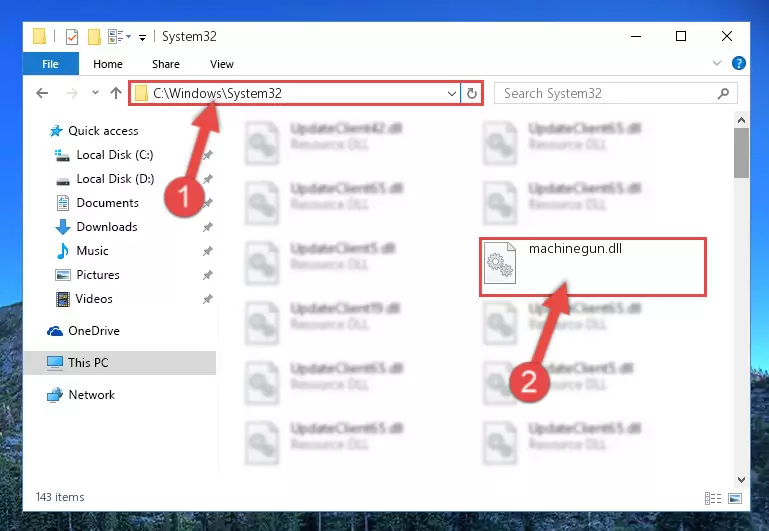This screenshot has width=769, height=531.
Task: Click the scroll down arrow of file list
Action: 741,480
